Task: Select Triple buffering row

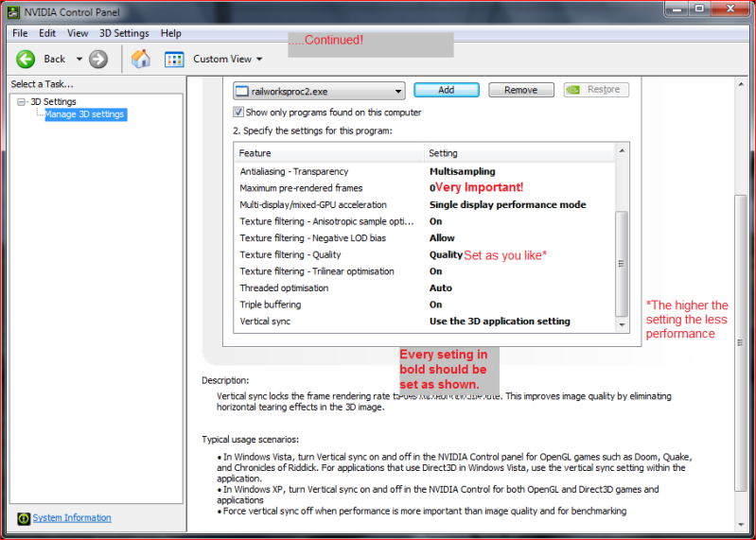Action: click(424, 305)
